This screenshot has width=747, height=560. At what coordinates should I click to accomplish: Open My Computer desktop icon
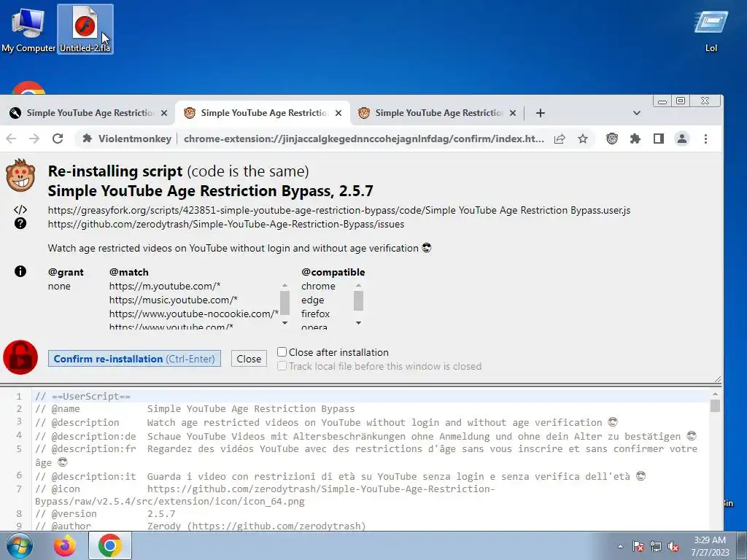click(28, 29)
